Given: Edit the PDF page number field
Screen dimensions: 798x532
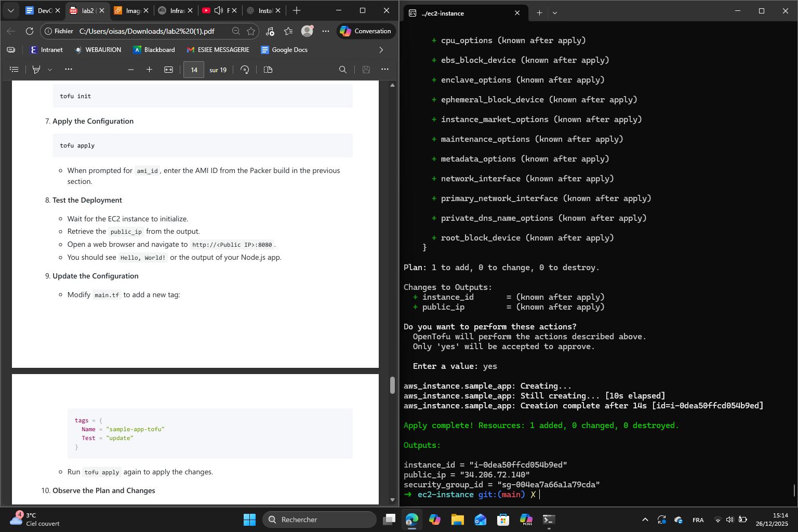Looking at the screenshot, I should click(x=194, y=69).
